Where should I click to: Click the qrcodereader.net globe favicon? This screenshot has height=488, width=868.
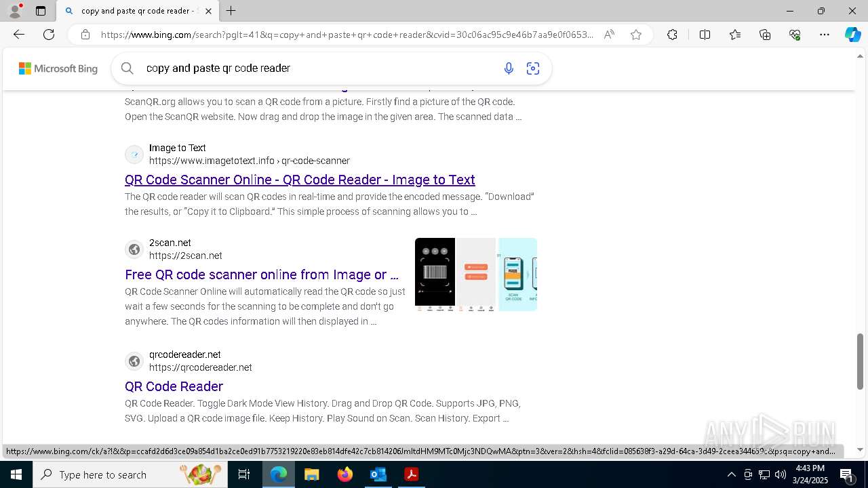[134, 361]
